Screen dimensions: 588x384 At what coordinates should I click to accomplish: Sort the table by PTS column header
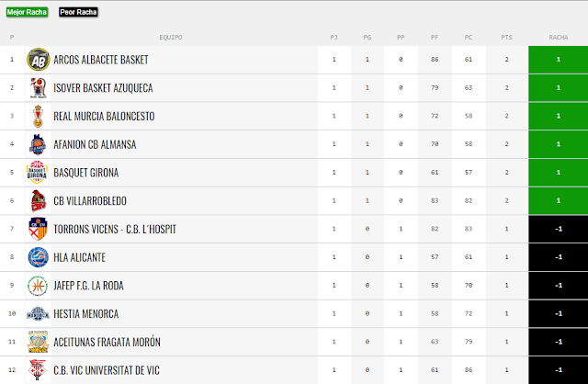point(506,37)
